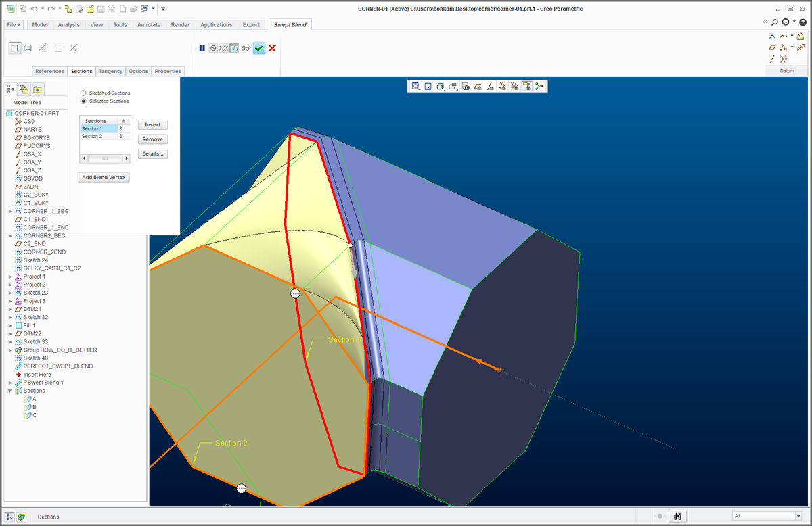Screen dimensions: 812x526
Task: Expand the Group HOW_DO_IT_BETTER item
Action: pos(9,350)
